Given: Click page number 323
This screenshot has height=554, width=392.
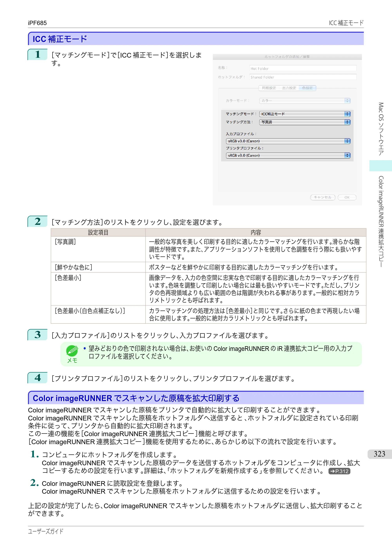Looking at the screenshot, I should click(x=379, y=454).
